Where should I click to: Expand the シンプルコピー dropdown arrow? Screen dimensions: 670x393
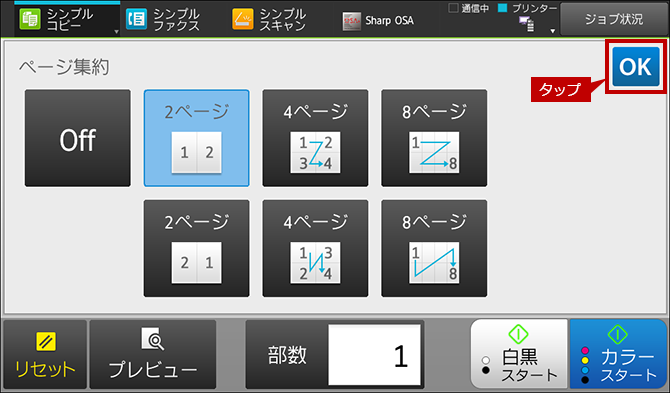[x=117, y=32]
